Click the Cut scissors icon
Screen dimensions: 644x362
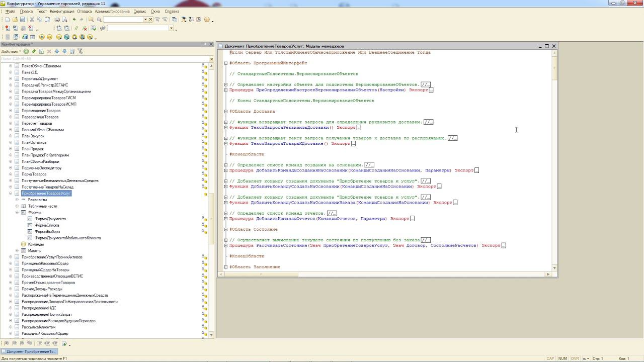coord(32,20)
